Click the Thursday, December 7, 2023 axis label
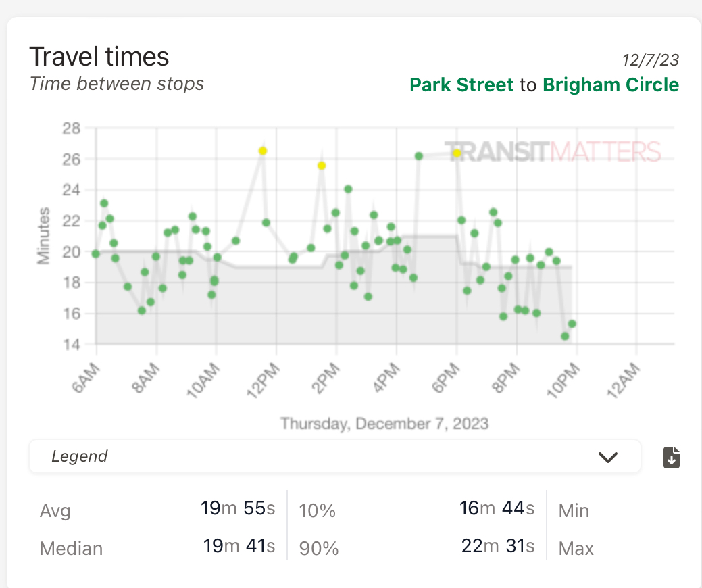Image resolution: width=702 pixels, height=588 pixels. click(384, 424)
